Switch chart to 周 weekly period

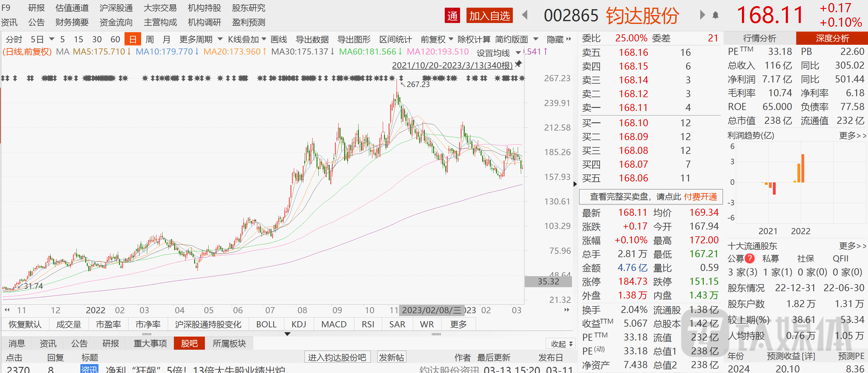(x=150, y=40)
